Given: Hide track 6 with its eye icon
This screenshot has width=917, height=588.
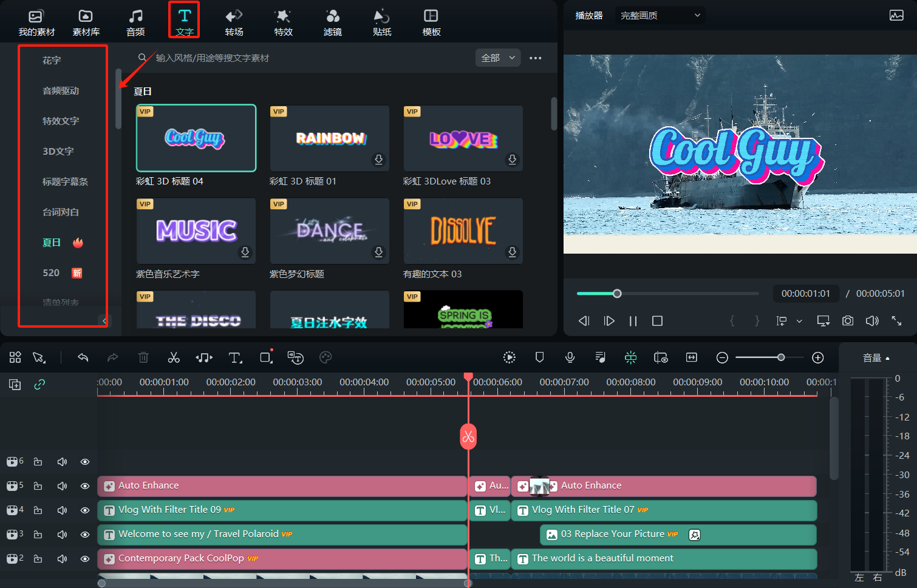Looking at the screenshot, I should coord(85,462).
